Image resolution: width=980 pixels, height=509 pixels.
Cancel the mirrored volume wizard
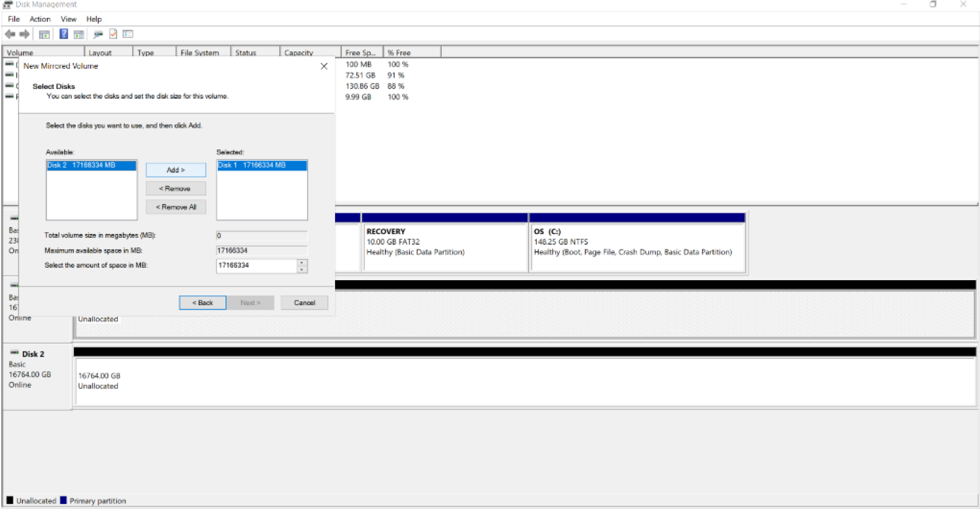coord(304,303)
